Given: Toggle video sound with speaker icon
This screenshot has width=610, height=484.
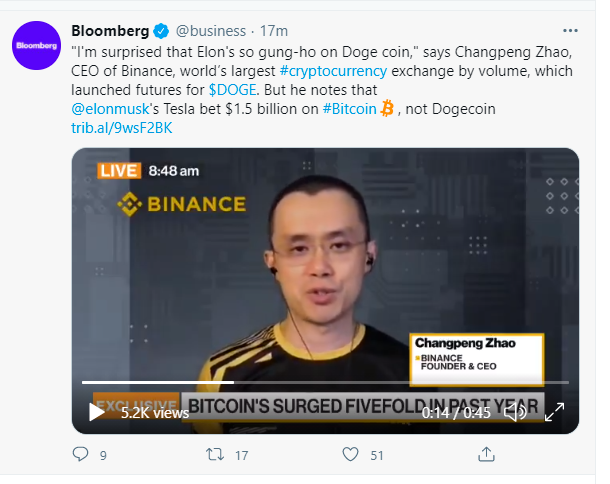Looking at the screenshot, I should (x=515, y=412).
